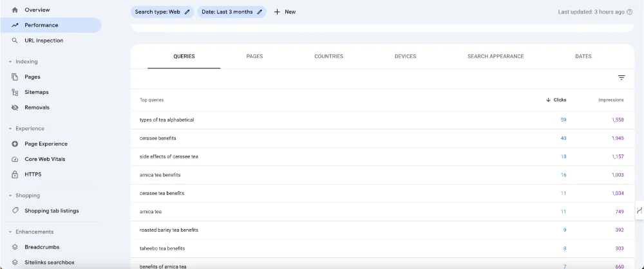Click the 1,558 impressions value
Viewport: 644px width, 269px height.
click(618, 120)
